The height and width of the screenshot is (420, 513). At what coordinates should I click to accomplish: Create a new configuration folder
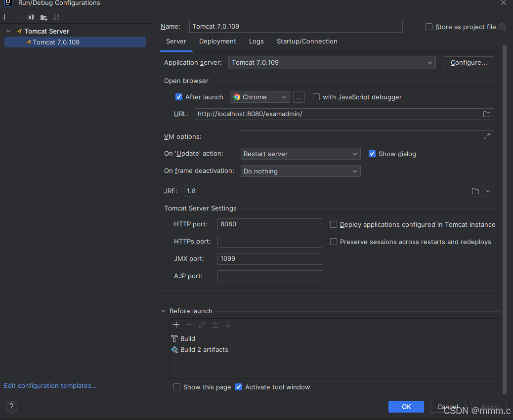pos(43,17)
